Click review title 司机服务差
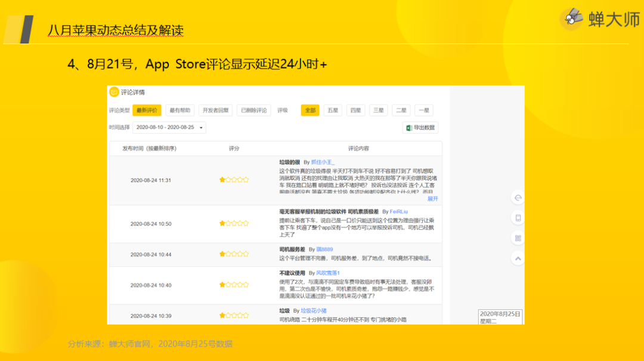The width and height of the screenshot is (644, 361). pyautogui.click(x=292, y=249)
